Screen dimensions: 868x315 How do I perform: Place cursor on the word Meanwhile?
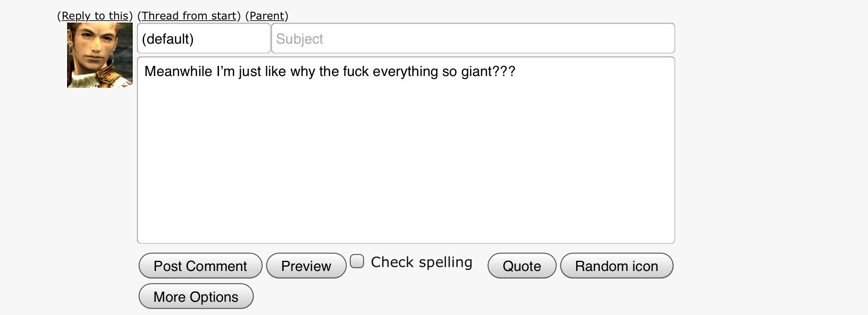point(178,71)
